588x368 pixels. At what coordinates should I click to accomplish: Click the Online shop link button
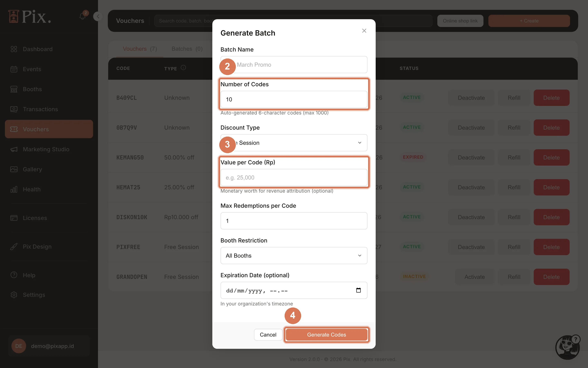[460, 21]
